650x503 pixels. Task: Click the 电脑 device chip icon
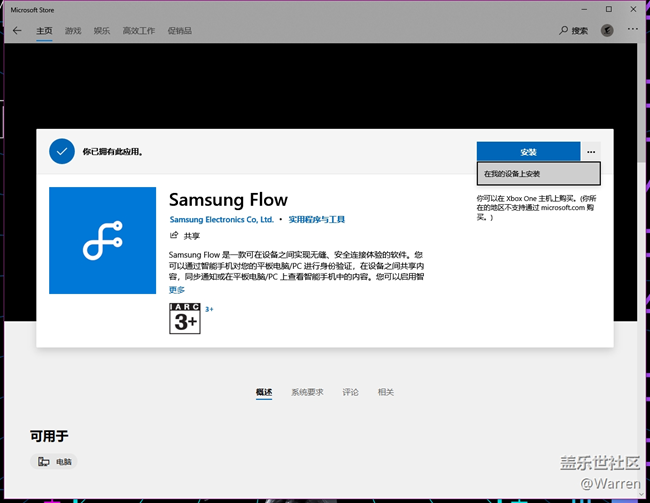coord(43,462)
